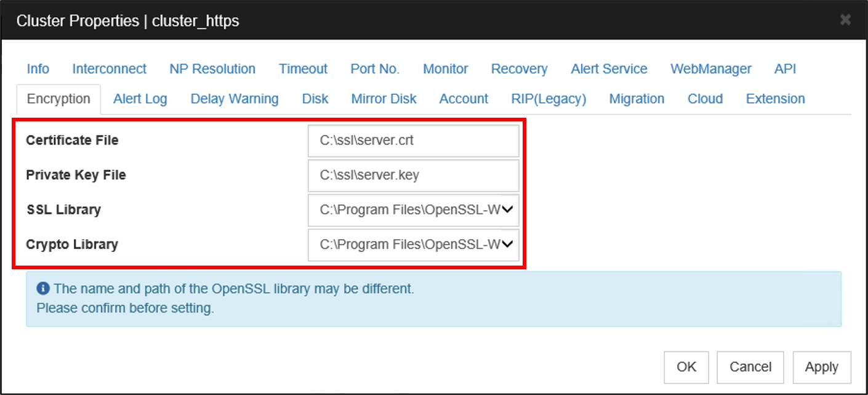Screen dimensions: 868x395
Task: Click the info icon in the notice
Action: tap(42, 288)
